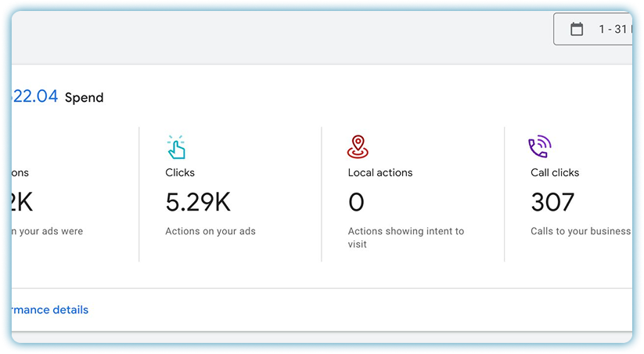Click the 'Actions on your ads' description
This screenshot has width=644, height=354.
(210, 231)
